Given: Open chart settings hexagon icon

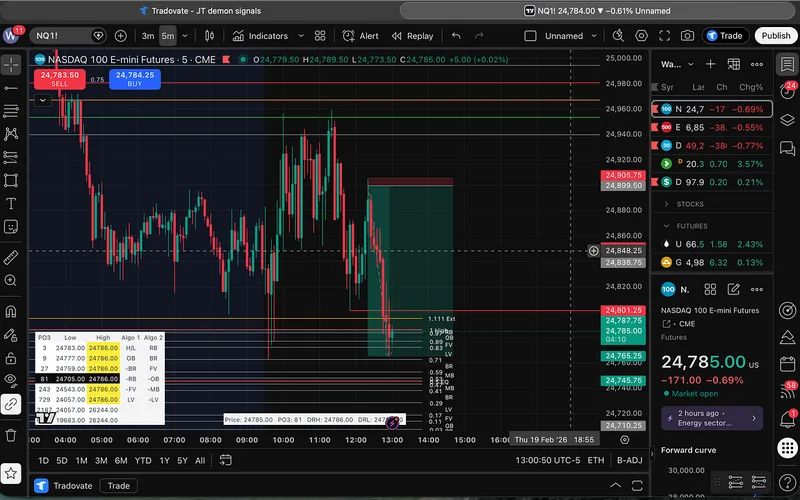Looking at the screenshot, I should pyautogui.click(x=641, y=36).
